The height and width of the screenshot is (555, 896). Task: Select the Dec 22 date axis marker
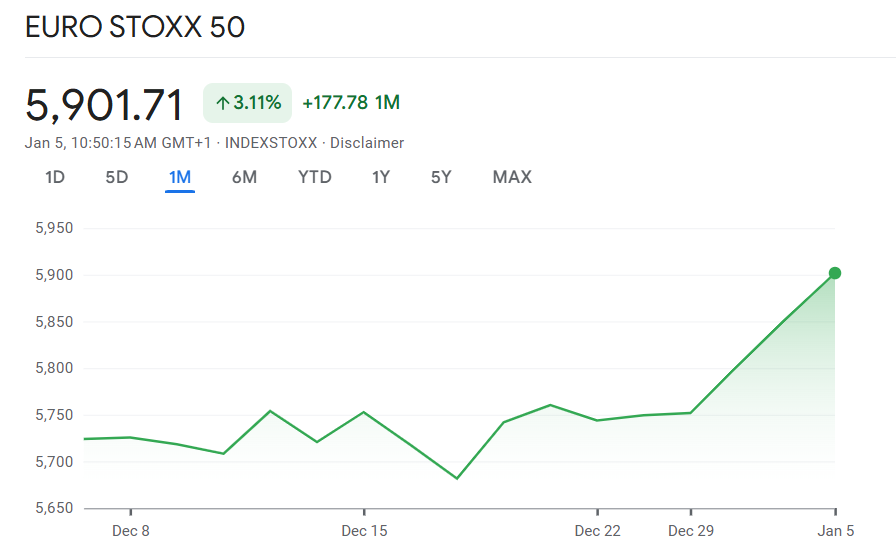(597, 530)
